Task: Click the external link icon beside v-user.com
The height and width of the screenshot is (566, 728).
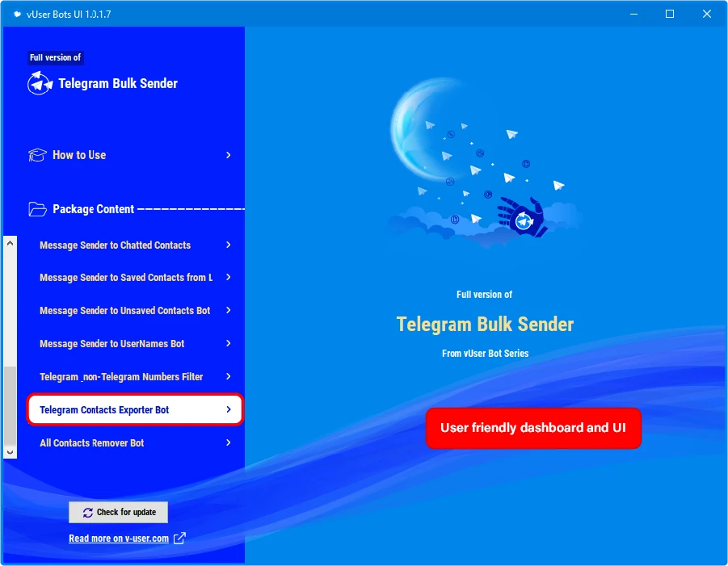Action: tap(179, 539)
